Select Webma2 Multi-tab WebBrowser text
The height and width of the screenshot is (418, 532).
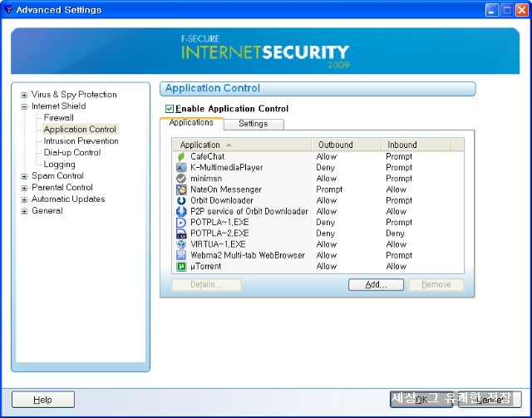click(x=248, y=255)
